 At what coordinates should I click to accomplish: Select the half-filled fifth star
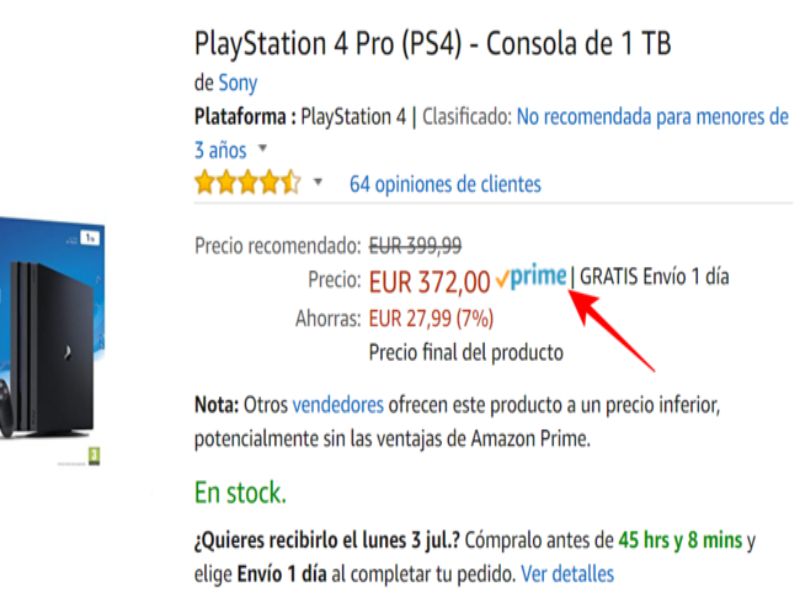coord(290,182)
